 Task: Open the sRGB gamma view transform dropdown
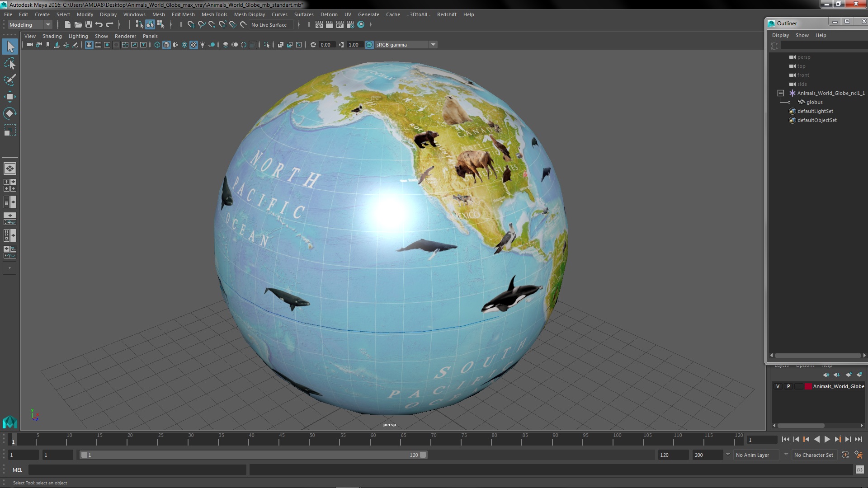click(433, 45)
